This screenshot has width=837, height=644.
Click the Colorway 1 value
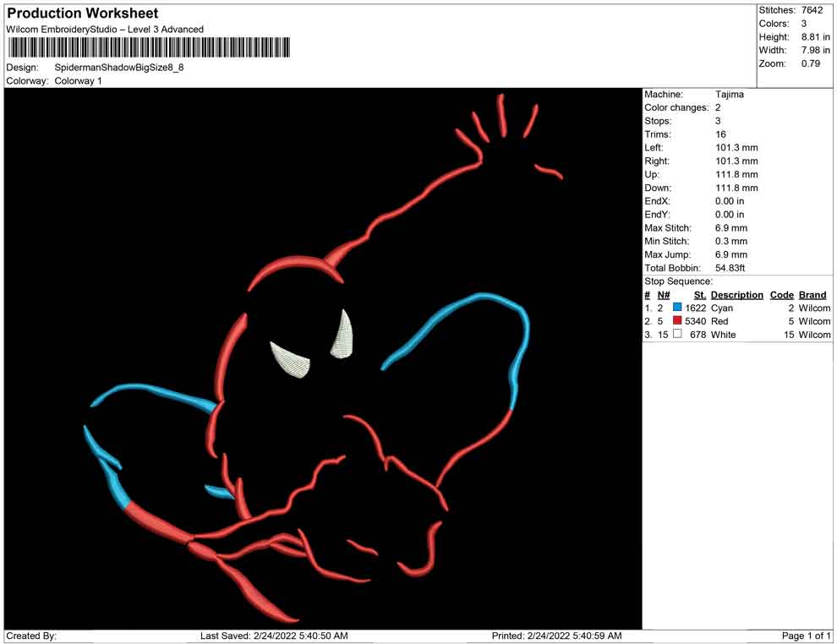(x=78, y=81)
